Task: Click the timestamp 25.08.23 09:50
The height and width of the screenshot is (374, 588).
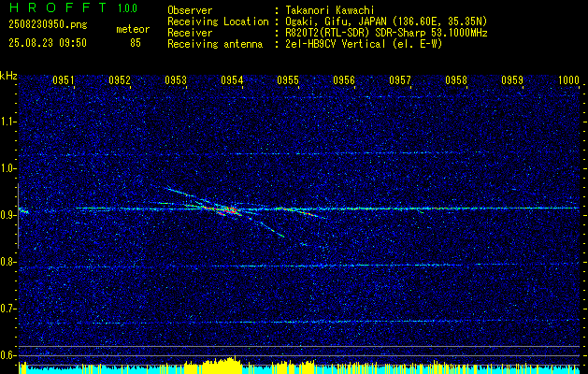Action: coord(48,43)
